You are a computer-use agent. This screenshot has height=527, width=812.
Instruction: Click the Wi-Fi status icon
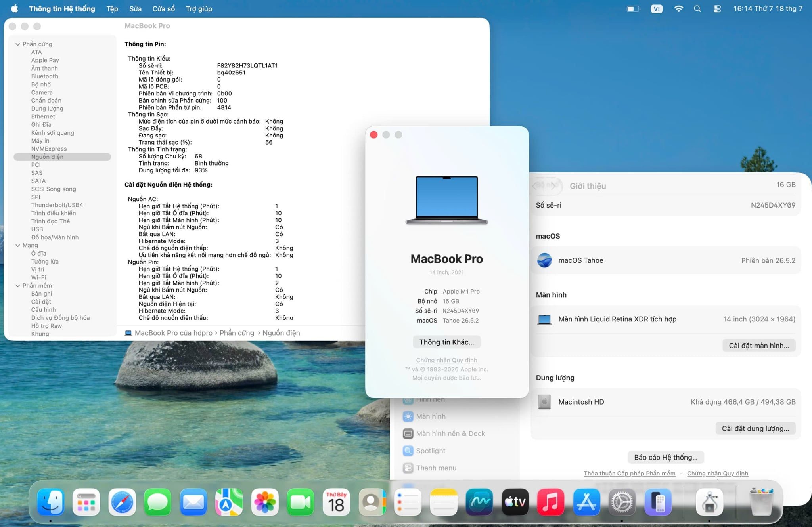point(678,9)
